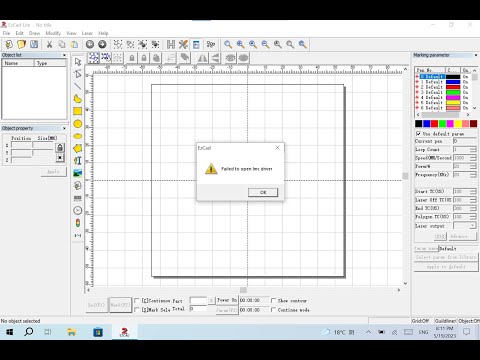Click Apply to default button
This screenshot has width=480, height=360.
(446, 267)
